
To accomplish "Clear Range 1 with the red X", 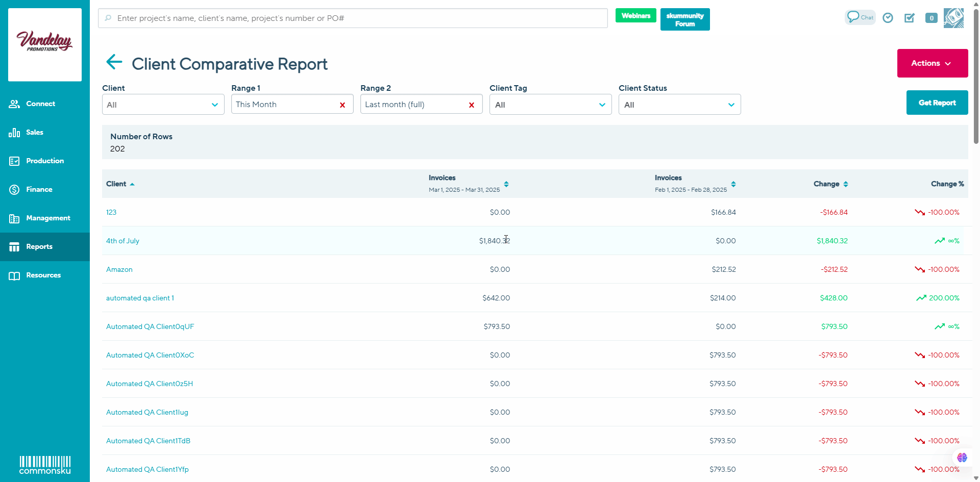I will [342, 105].
